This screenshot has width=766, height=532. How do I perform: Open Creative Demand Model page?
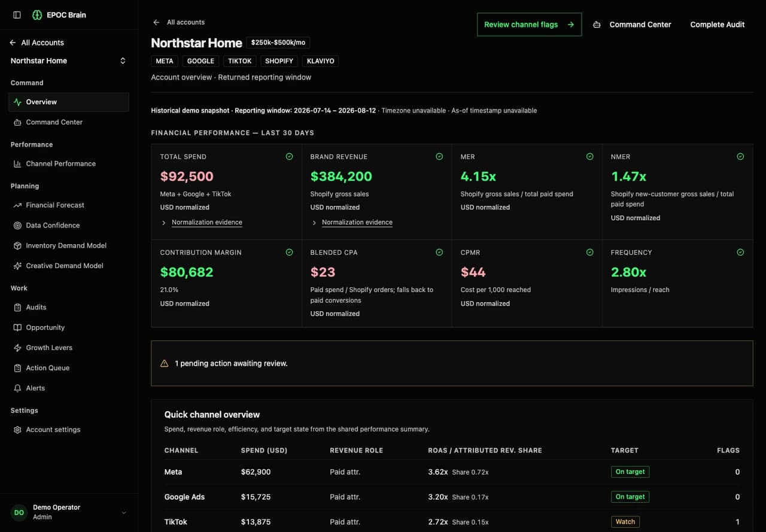click(69, 266)
